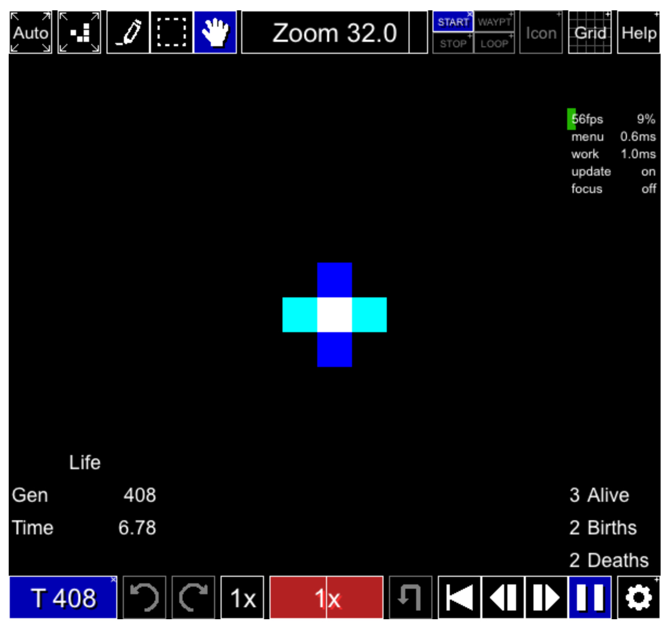Toggle the STOP option
Image resolution: width=672 pixels, height=629 pixels.
click(453, 43)
